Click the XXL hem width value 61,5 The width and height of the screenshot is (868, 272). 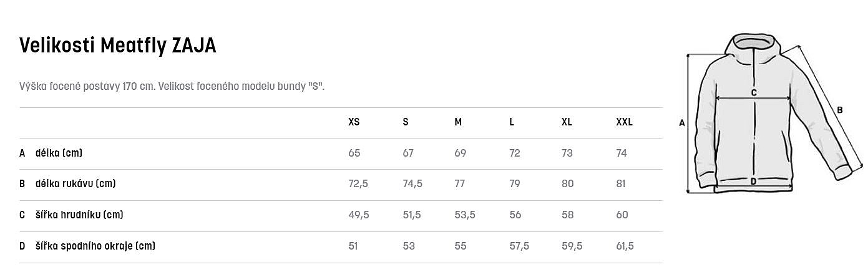coord(625,246)
